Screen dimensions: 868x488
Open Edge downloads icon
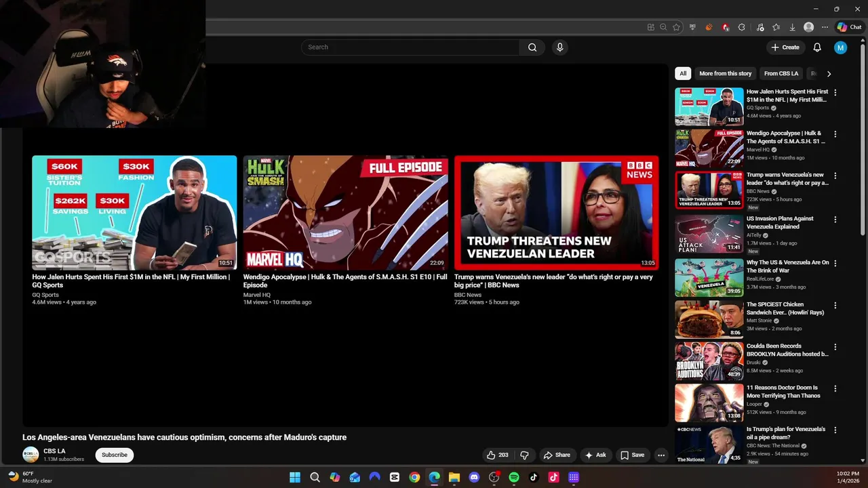[792, 27]
